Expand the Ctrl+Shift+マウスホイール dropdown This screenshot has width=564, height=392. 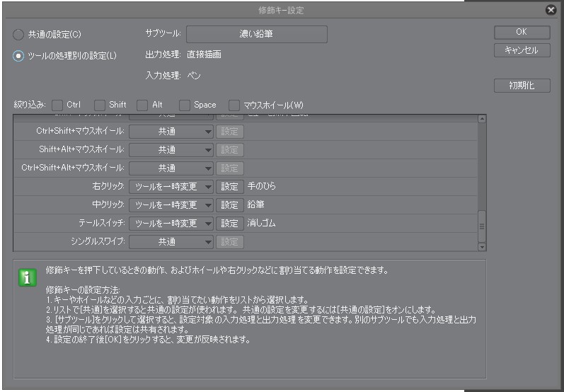[171, 132]
